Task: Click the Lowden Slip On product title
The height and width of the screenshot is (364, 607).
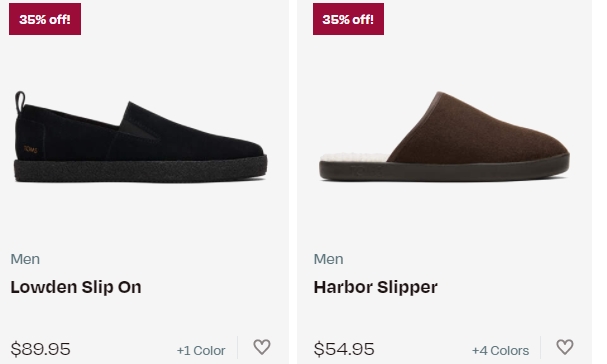Action: click(x=76, y=287)
